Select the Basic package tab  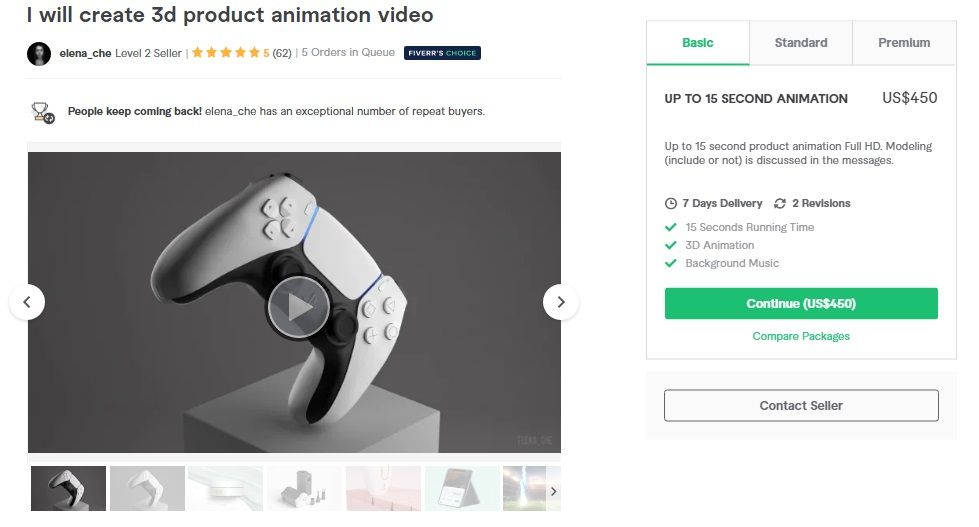pos(698,43)
